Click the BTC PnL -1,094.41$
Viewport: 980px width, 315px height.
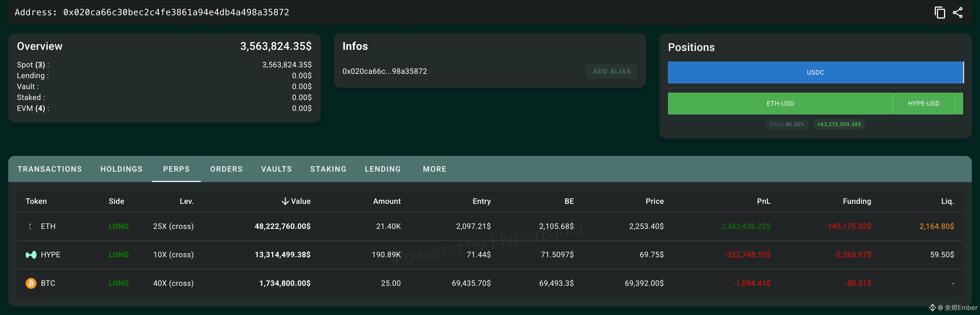(x=752, y=283)
